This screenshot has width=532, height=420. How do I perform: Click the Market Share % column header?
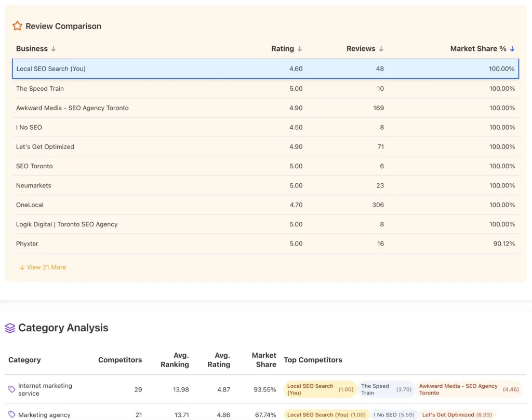pos(478,48)
